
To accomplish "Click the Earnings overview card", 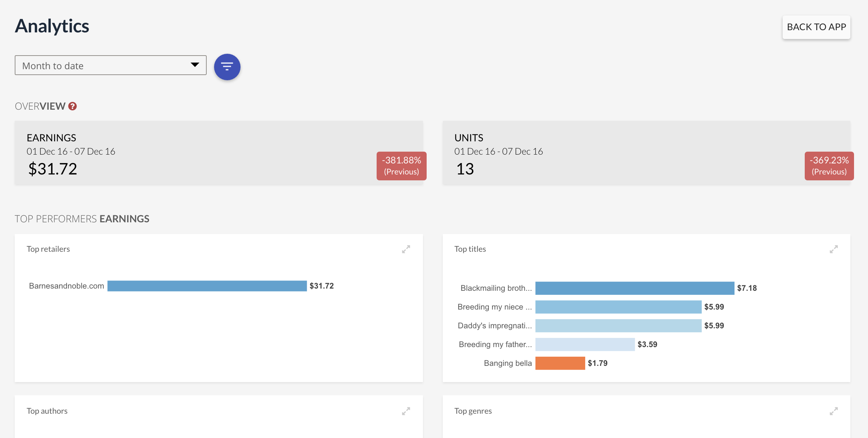I will pyautogui.click(x=219, y=153).
